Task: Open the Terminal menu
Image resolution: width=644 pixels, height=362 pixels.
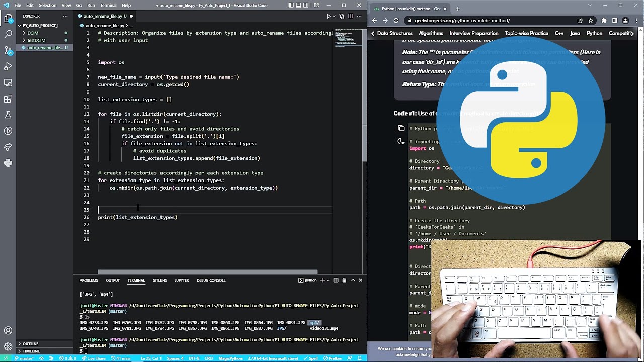Action: coord(108,5)
